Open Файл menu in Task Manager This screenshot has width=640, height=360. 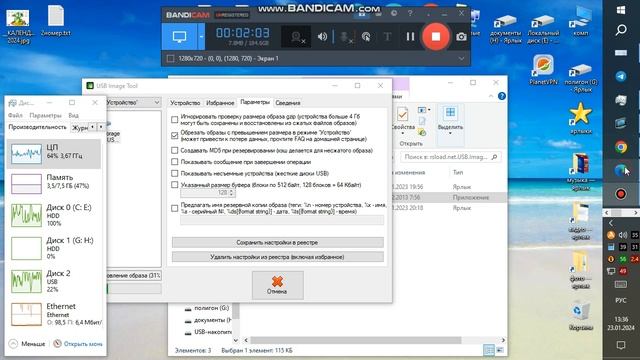point(16,116)
